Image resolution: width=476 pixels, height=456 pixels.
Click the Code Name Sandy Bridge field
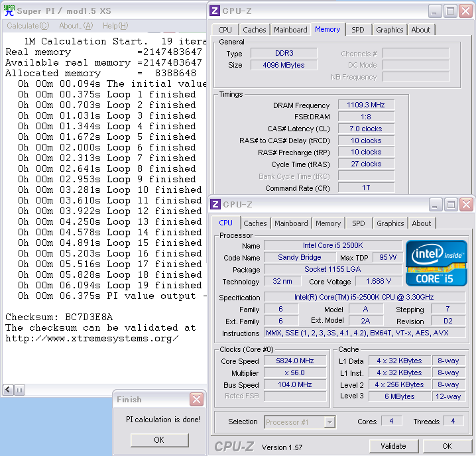(x=300, y=257)
